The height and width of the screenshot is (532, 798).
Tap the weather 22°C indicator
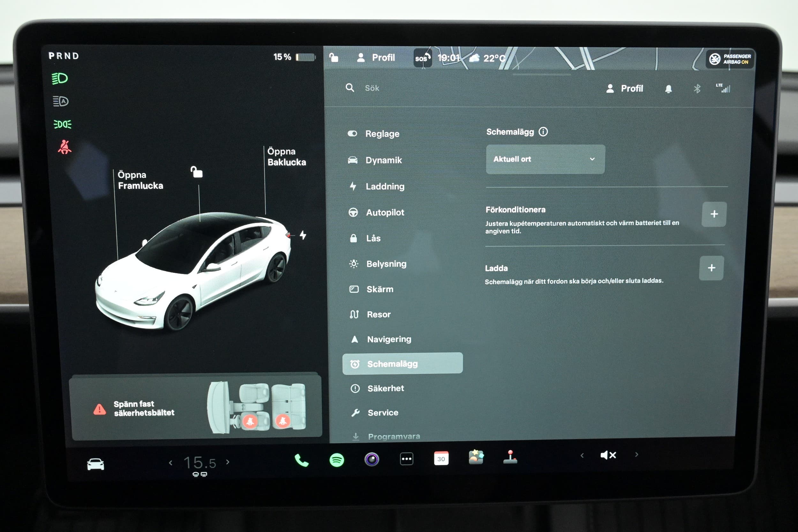(487, 58)
